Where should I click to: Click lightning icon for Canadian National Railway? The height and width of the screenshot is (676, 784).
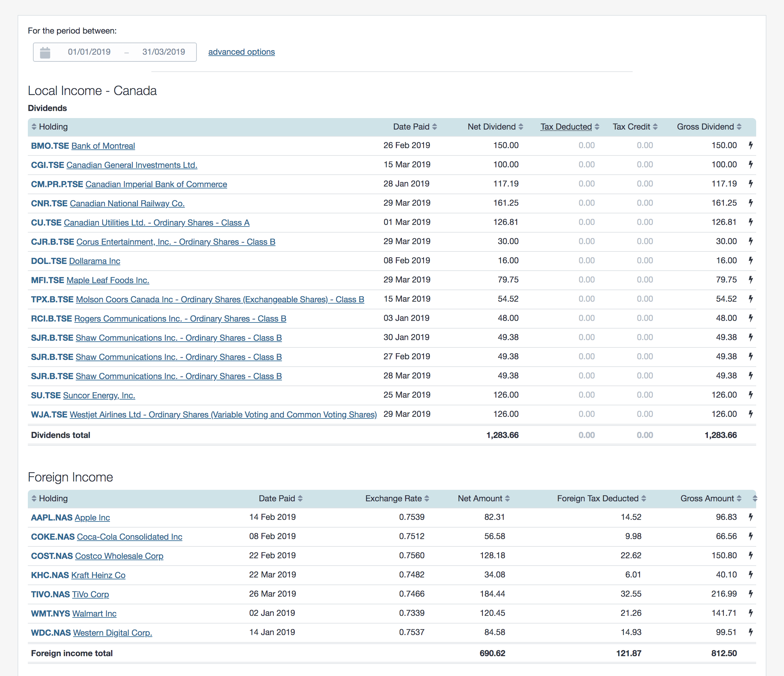click(751, 203)
